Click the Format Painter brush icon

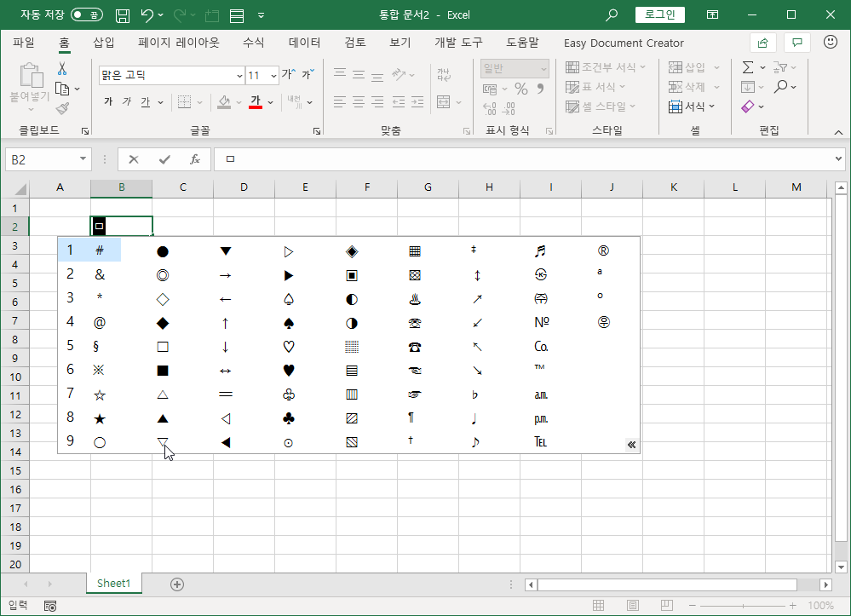point(62,108)
